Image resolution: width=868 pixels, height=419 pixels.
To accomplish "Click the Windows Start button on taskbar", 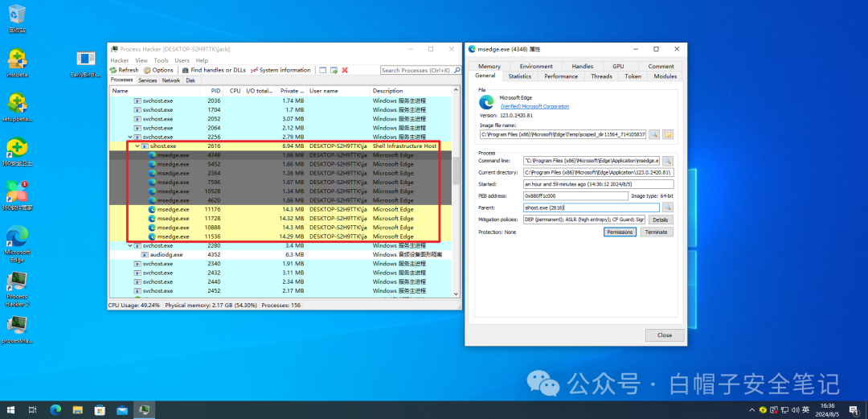I will click(10, 410).
